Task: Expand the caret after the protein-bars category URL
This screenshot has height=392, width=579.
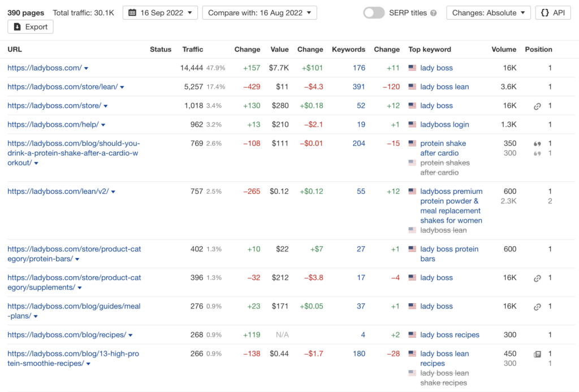Action: point(77,259)
